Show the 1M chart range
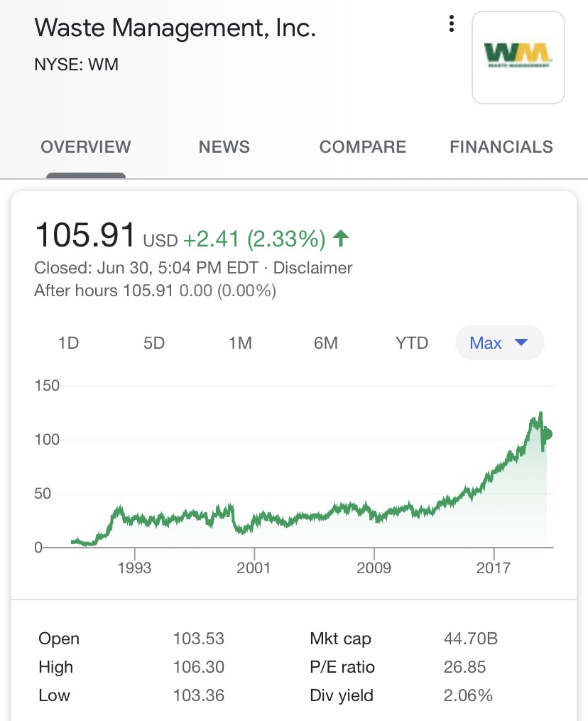This screenshot has height=721, width=588. click(240, 343)
